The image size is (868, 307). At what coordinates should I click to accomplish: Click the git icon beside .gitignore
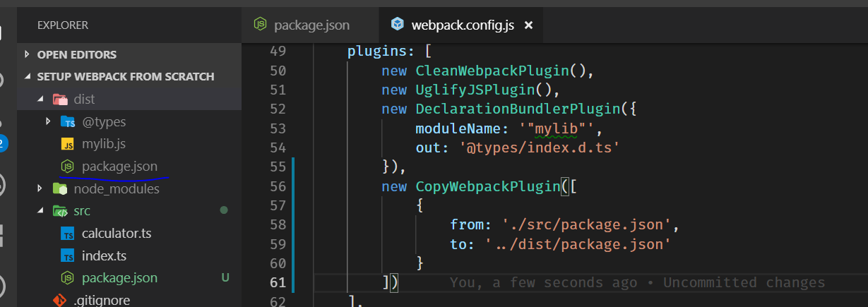coord(60,300)
